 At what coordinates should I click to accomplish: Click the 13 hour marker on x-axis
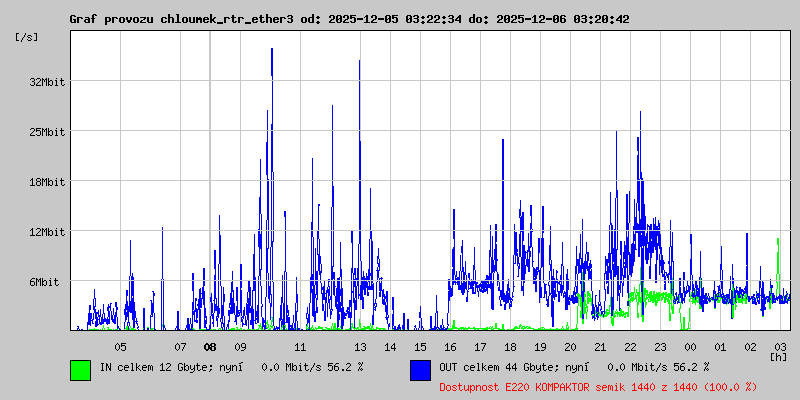pos(360,347)
